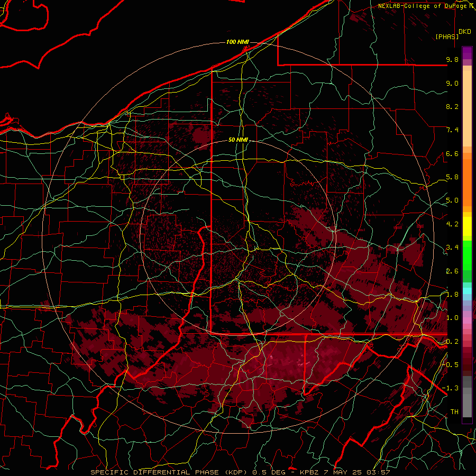This screenshot has height=476, width=476.
Task: Select the 9.8 scale value
Action: coord(452,60)
